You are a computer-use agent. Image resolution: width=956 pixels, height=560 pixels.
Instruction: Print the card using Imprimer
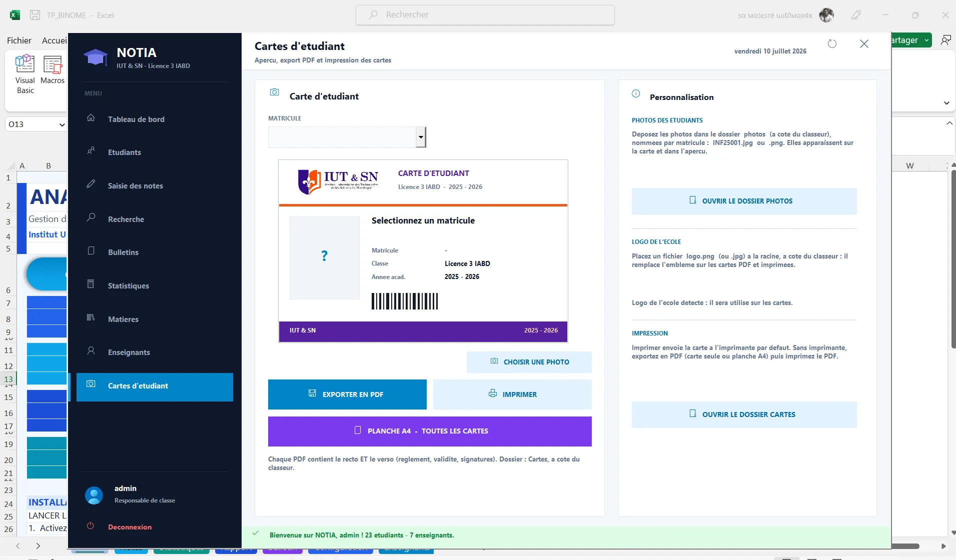point(512,394)
